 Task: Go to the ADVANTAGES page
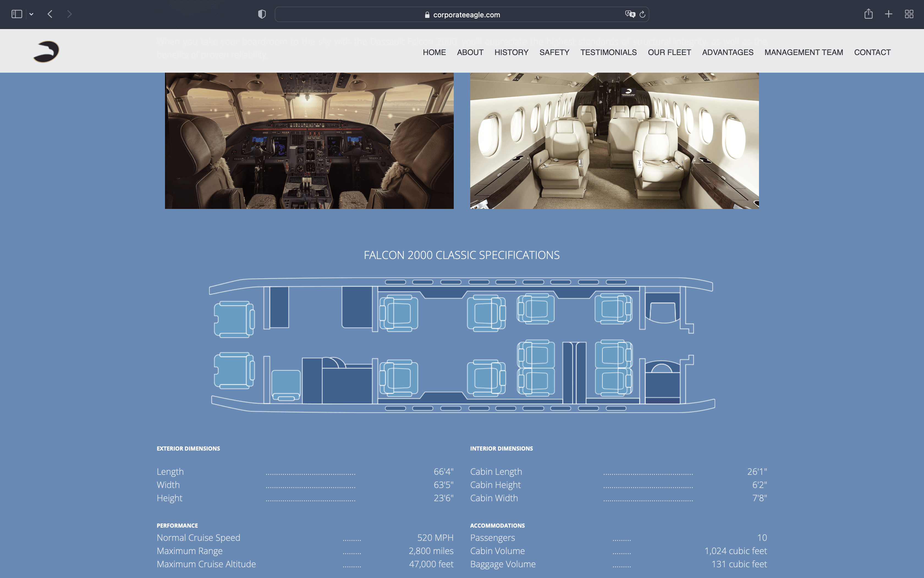click(728, 52)
